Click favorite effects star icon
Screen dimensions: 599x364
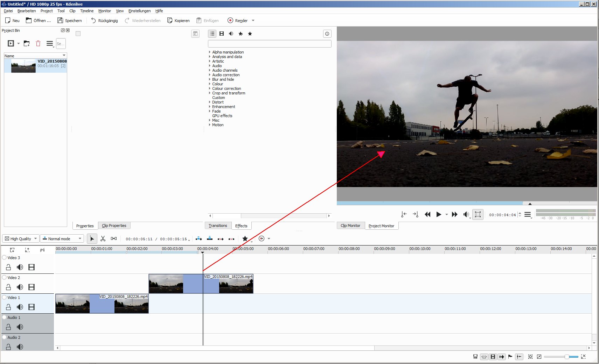250,34
